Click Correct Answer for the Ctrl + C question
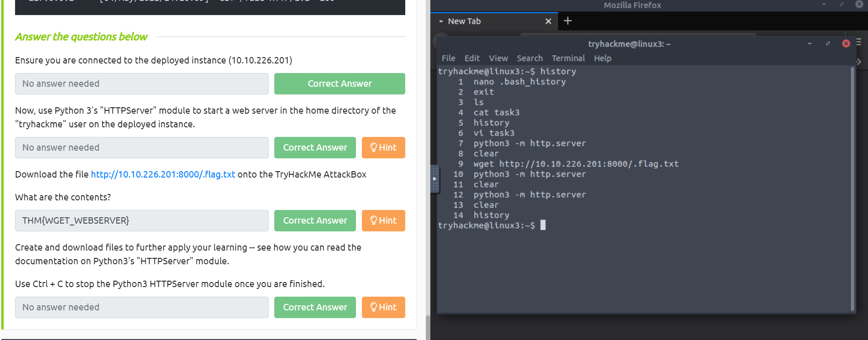Viewport: 868px width, 340px height. click(315, 307)
